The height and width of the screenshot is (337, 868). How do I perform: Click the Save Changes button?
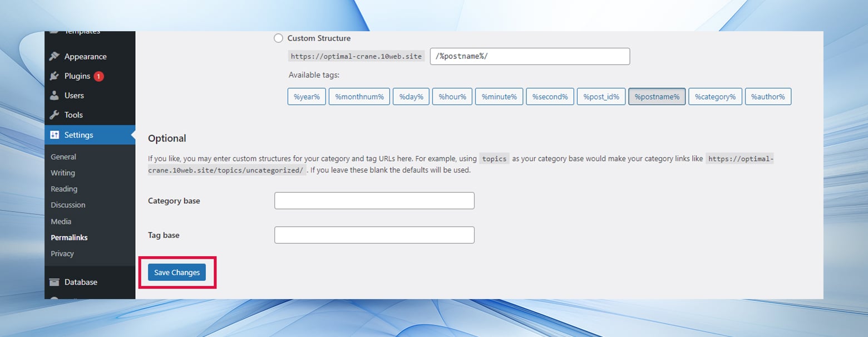coord(177,272)
